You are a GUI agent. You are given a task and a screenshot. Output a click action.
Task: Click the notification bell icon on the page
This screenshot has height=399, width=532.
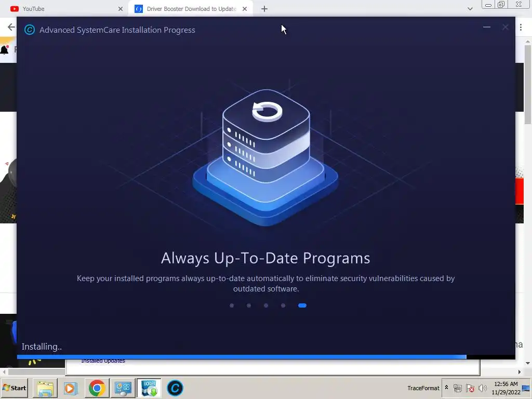tap(4, 50)
